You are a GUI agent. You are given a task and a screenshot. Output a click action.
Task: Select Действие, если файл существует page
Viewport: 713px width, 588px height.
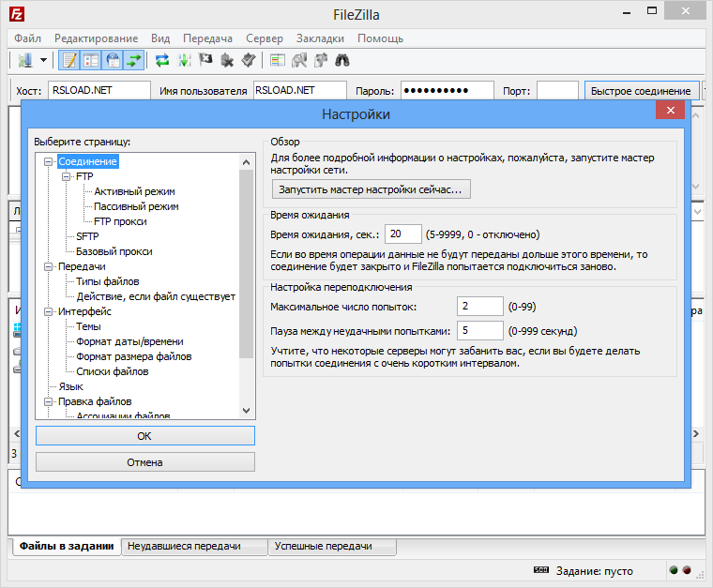(x=156, y=296)
